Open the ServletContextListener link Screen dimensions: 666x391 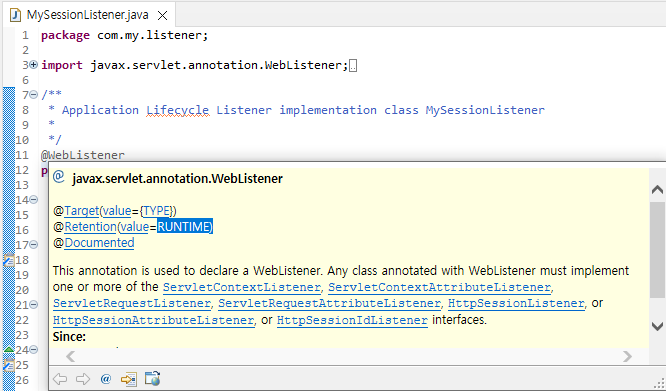(242, 287)
